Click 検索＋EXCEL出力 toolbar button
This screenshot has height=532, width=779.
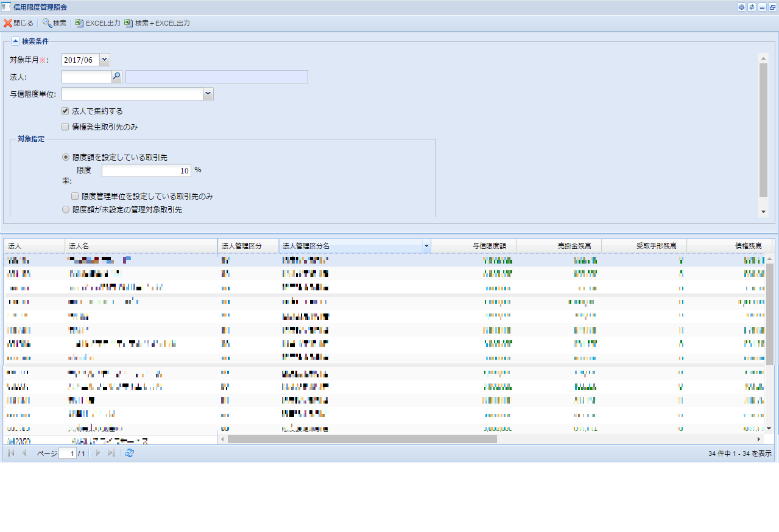(x=157, y=23)
